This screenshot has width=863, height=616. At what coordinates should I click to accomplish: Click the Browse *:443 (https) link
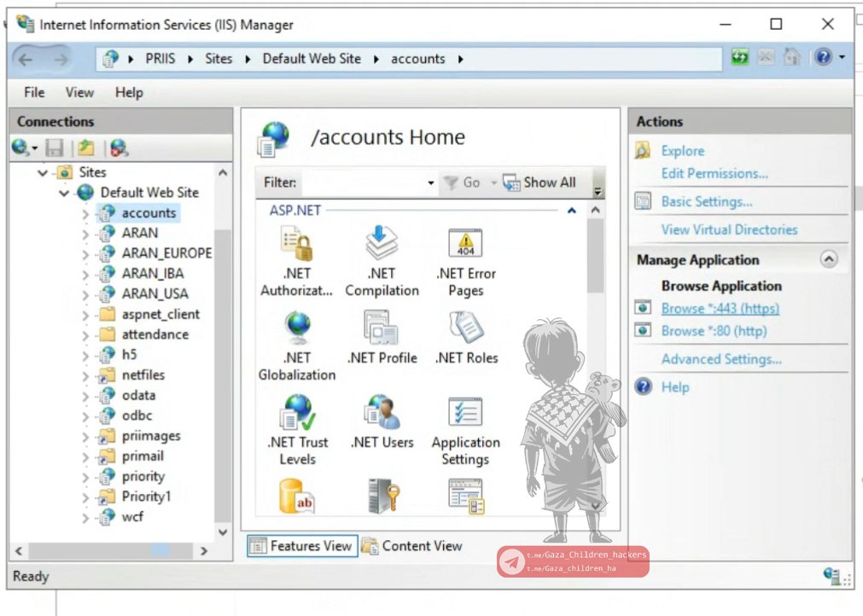tap(720, 309)
